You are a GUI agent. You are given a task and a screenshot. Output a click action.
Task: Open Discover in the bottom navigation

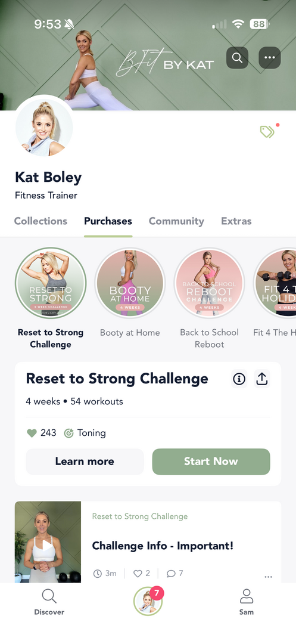[49, 602]
